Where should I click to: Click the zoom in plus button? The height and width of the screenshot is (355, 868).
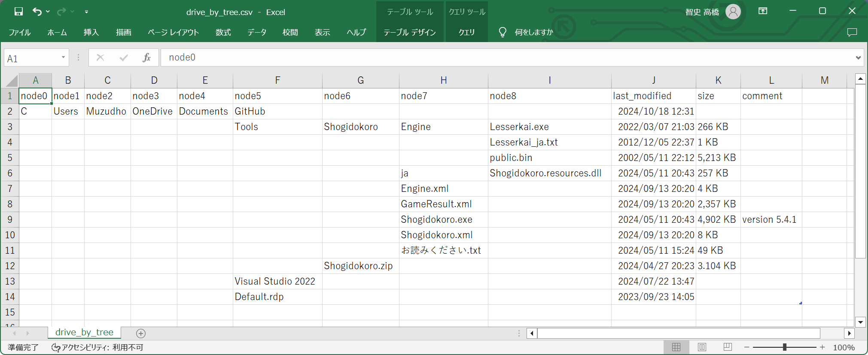tap(822, 347)
